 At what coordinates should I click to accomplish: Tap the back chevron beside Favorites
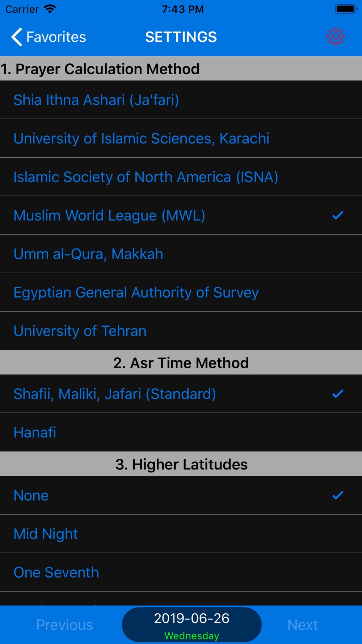coord(17,37)
